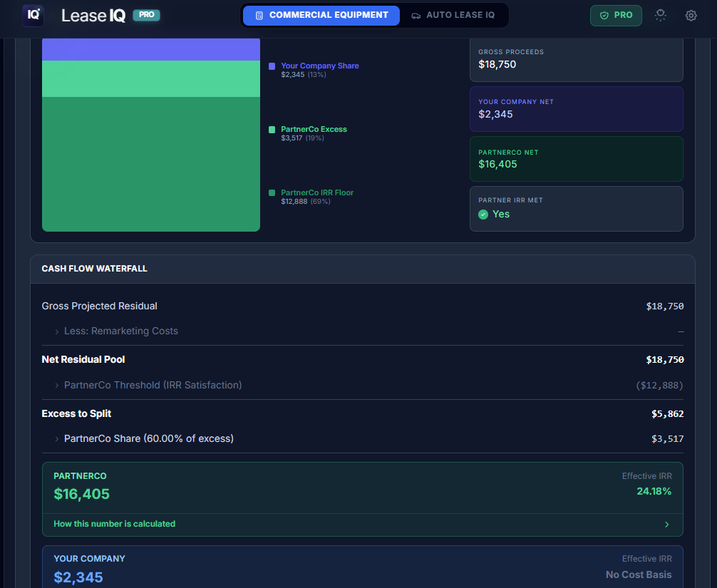The width and height of the screenshot is (717, 588).
Task: Click the Lease IQ logo icon
Action: 33,15
